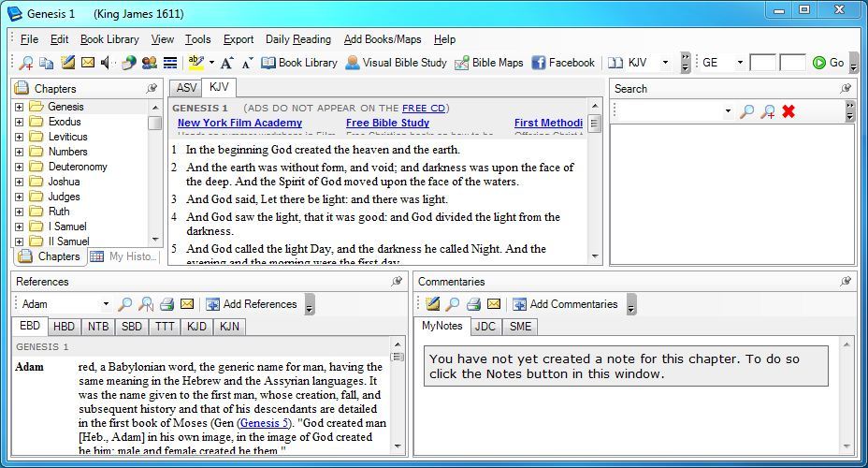
Task: Click the Search panel advanced search icon
Action: tap(767, 111)
